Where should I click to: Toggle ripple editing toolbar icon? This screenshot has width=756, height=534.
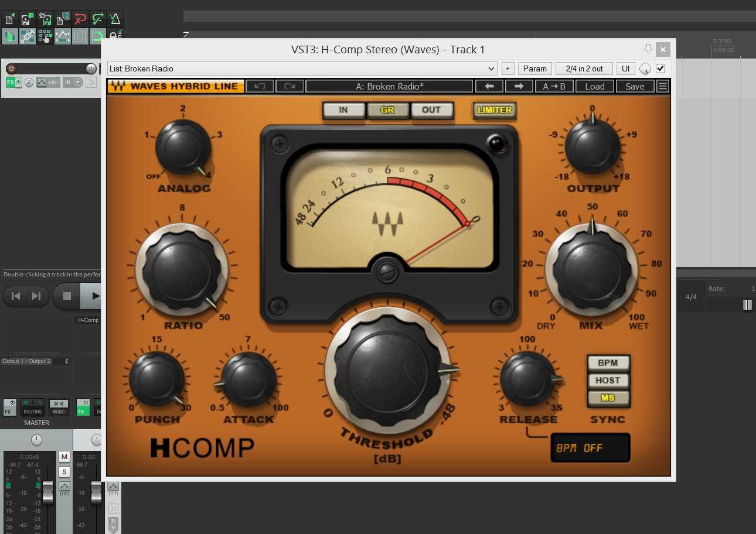[x=45, y=36]
